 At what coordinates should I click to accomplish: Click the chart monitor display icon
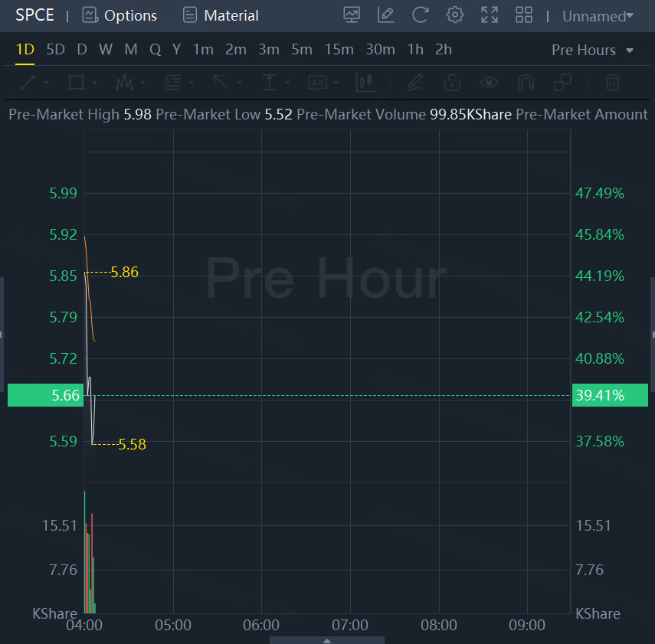(352, 15)
